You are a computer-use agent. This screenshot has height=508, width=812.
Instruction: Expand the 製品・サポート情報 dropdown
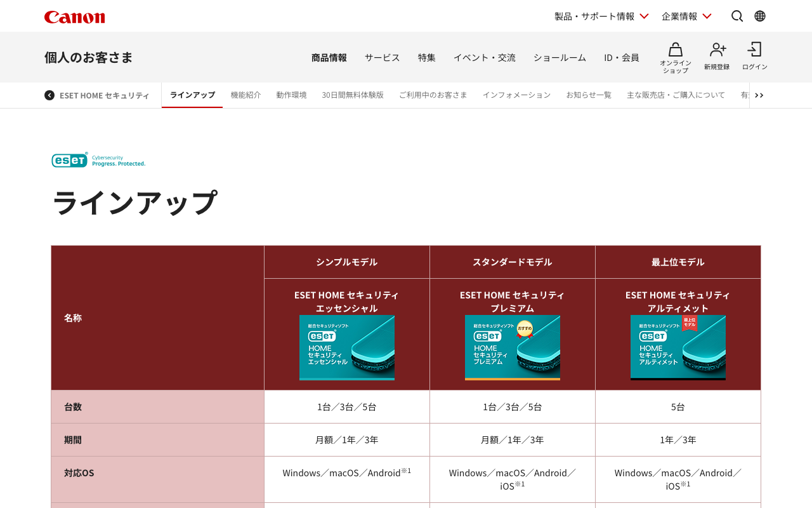(601, 16)
